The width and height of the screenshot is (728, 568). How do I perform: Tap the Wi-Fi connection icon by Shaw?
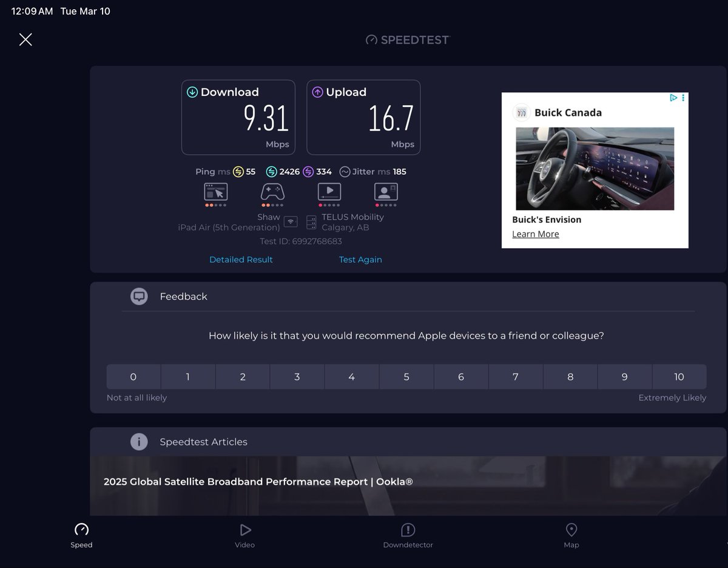coord(291,222)
